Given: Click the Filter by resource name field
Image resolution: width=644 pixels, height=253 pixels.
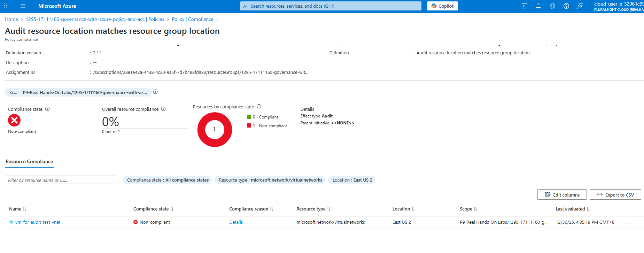Looking at the screenshot, I should point(61,180).
